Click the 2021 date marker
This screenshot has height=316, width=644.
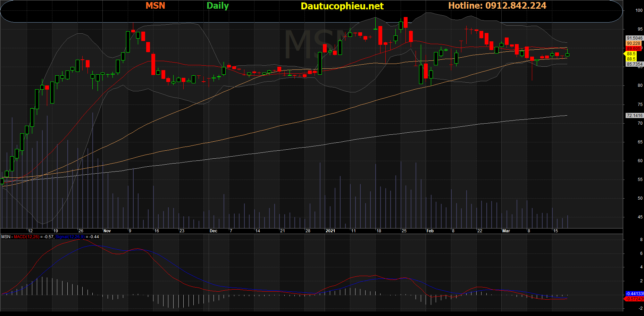coord(331,231)
